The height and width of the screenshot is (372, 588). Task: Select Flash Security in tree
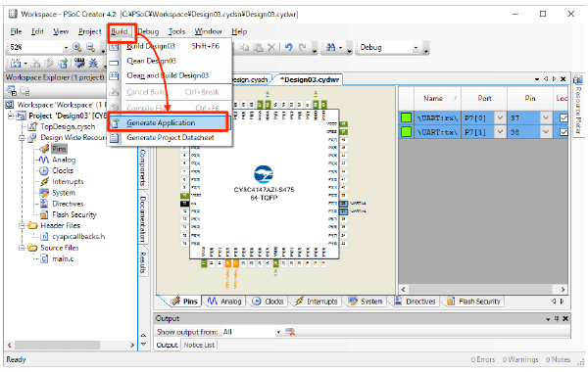point(74,214)
